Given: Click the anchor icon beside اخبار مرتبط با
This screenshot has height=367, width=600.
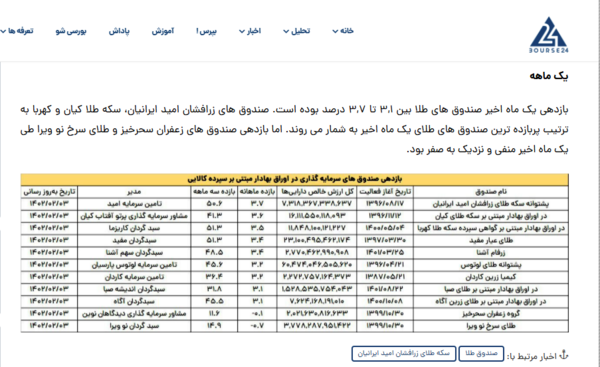Looking at the screenshot, I should click(x=564, y=355).
